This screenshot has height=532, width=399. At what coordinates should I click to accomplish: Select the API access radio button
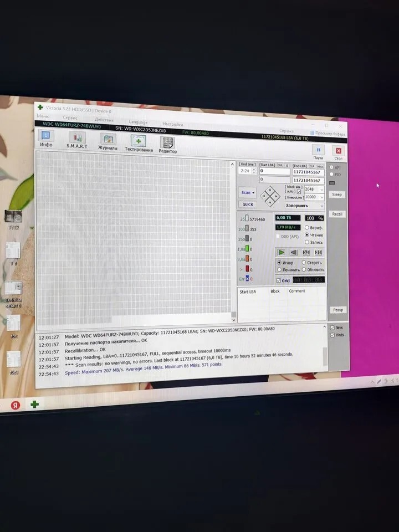331,167
